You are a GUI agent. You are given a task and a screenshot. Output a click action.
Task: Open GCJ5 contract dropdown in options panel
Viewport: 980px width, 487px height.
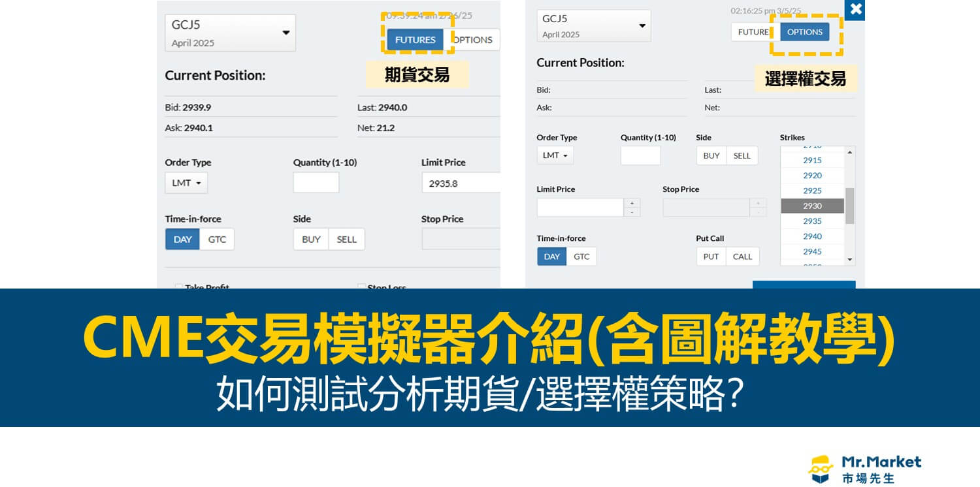coord(593,26)
